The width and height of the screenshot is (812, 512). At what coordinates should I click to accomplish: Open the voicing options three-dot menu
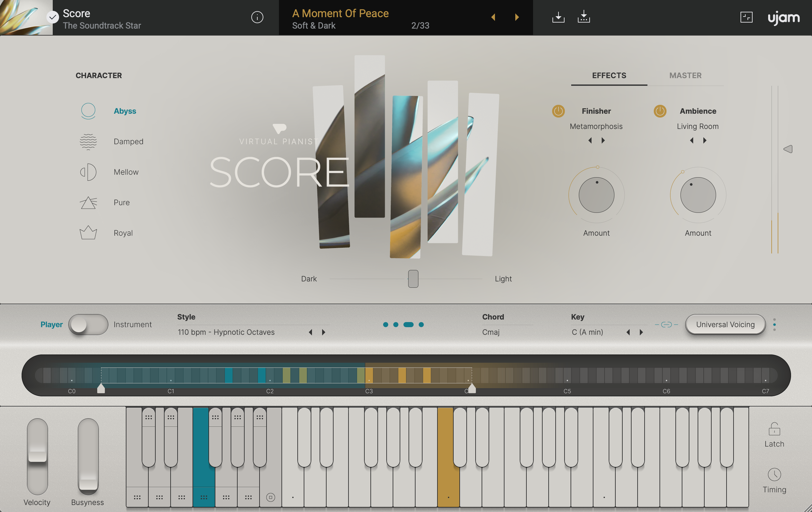775,325
